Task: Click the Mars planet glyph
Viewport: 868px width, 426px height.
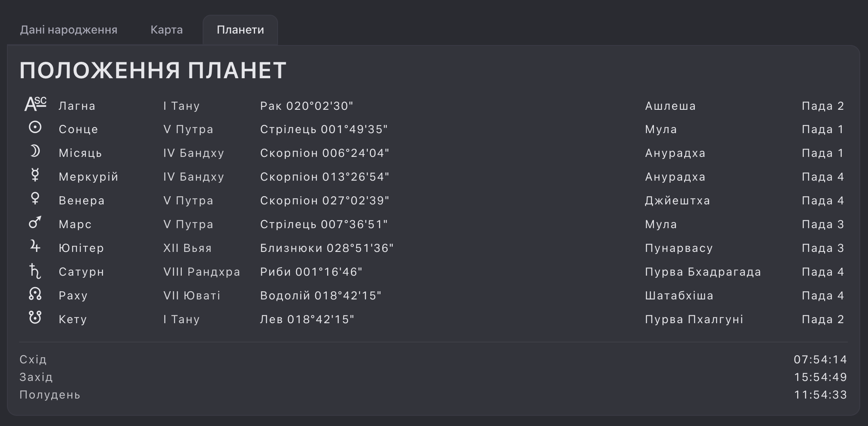Action: click(x=35, y=222)
